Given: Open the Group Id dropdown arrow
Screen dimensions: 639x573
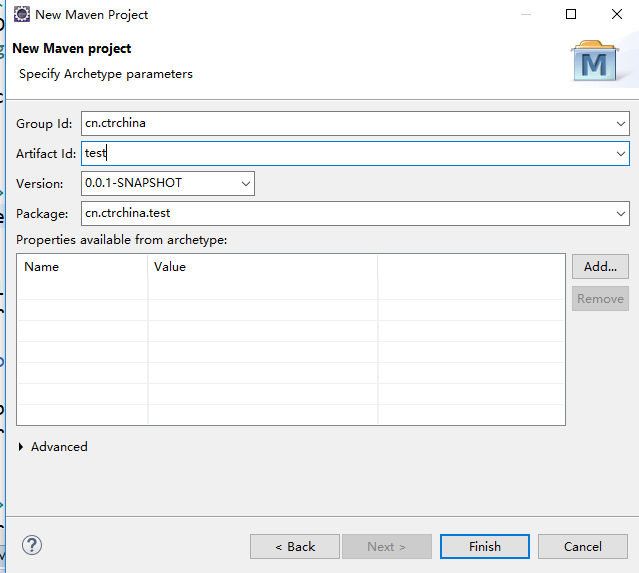Looking at the screenshot, I should point(621,123).
